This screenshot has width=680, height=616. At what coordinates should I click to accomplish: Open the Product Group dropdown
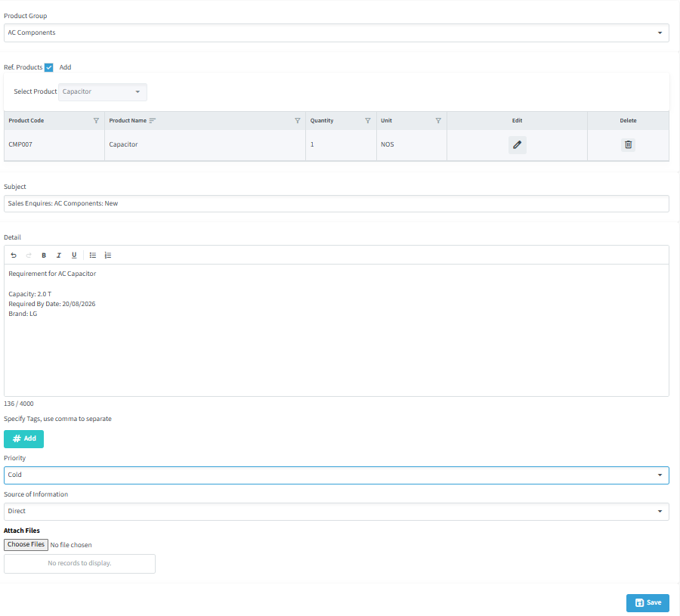coord(336,33)
